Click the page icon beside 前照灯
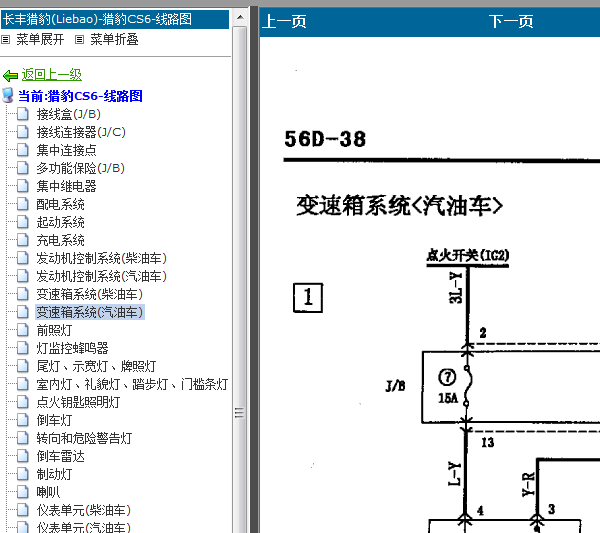 pyautogui.click(x=23, y=330)
